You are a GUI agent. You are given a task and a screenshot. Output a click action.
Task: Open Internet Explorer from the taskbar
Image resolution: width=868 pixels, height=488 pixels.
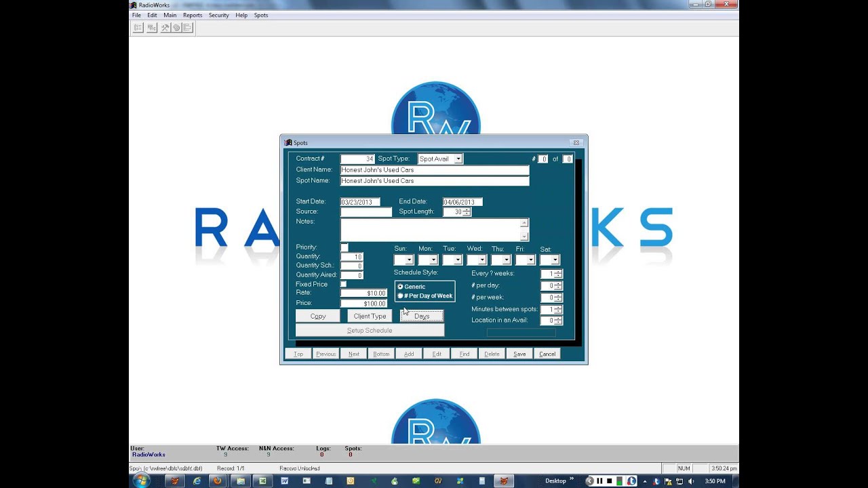[x=197, y=481]
